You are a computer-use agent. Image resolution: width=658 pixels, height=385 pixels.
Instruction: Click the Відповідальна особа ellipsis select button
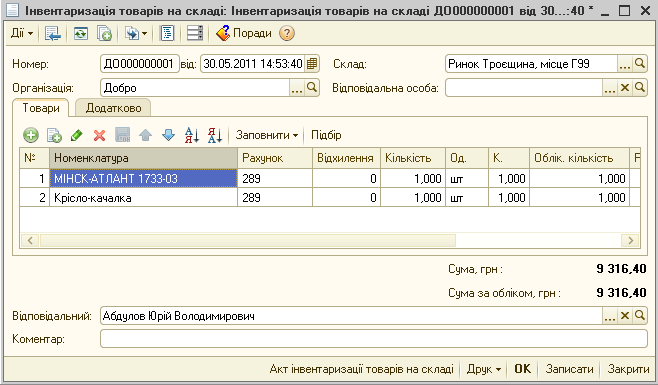(610, 88)
